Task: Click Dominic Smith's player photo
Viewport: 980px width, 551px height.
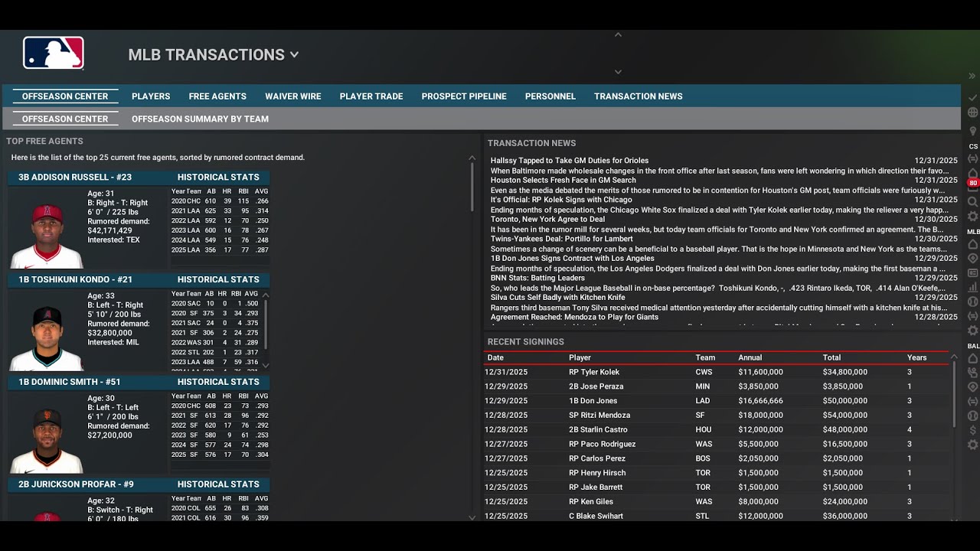Action: (47, 440)
